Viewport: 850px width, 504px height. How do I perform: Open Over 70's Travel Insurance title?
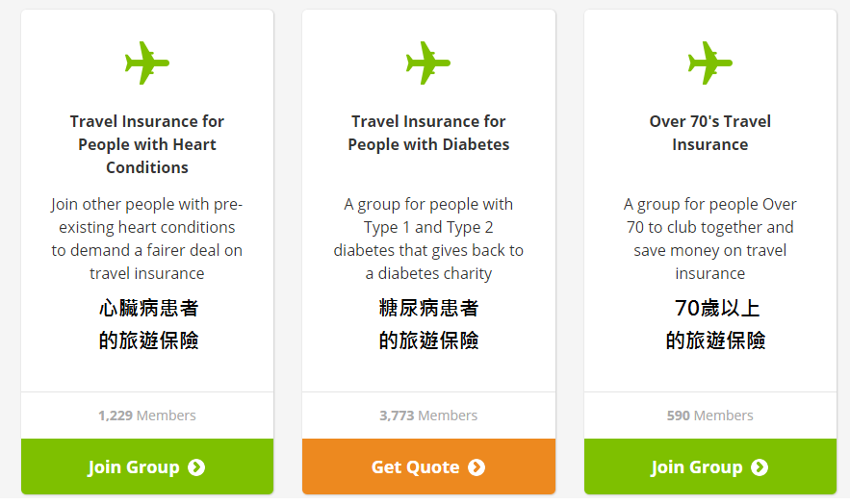tap(710, 133)
